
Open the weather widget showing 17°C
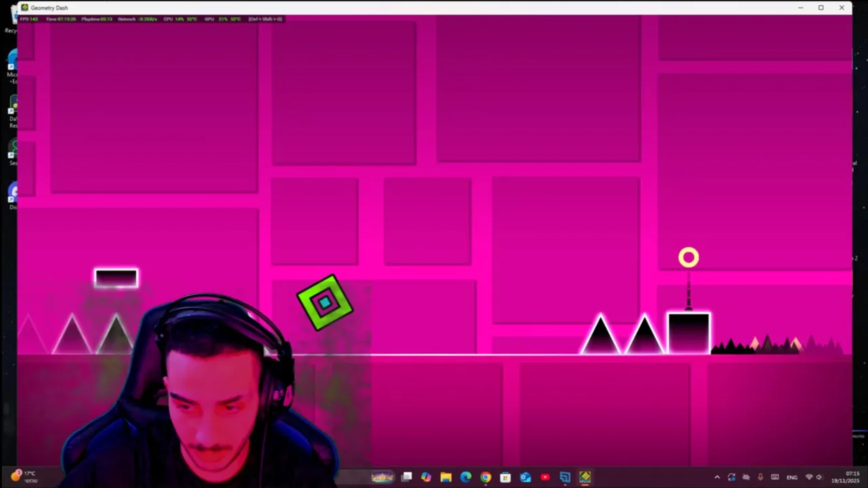click(x=23, y=476)
